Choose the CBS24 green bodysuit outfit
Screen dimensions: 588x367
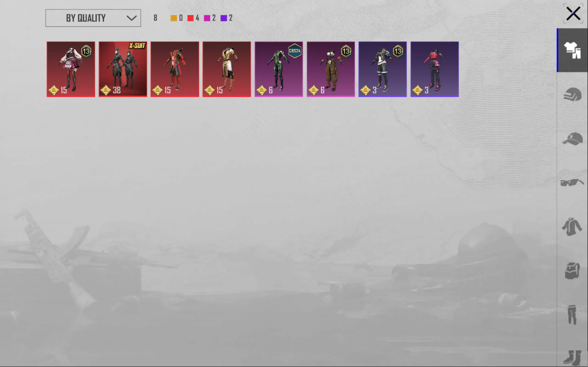279,69
